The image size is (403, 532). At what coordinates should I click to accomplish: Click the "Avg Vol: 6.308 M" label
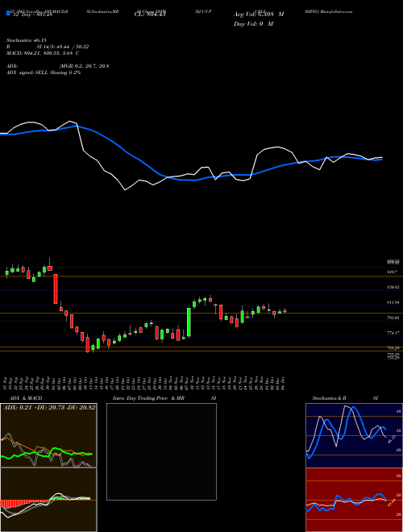point(259,15)
